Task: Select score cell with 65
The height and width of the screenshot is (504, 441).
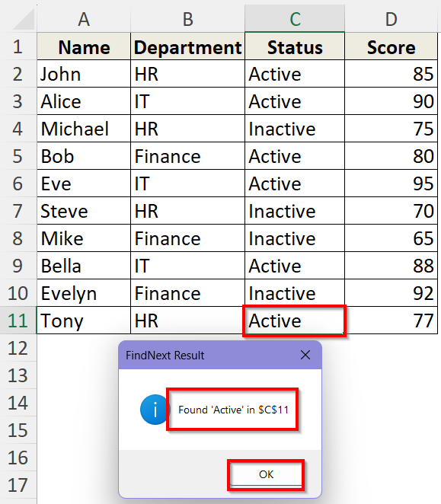Action: point(391,238)
